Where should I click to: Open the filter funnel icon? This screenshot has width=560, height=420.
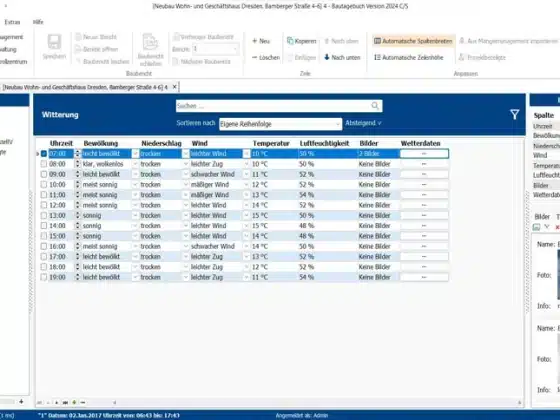click(515, 115)
